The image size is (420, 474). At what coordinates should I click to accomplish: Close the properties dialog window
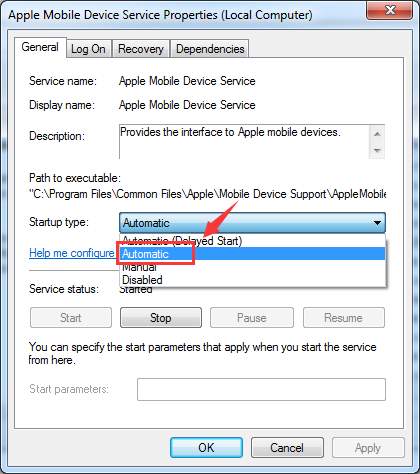(390, 11)
